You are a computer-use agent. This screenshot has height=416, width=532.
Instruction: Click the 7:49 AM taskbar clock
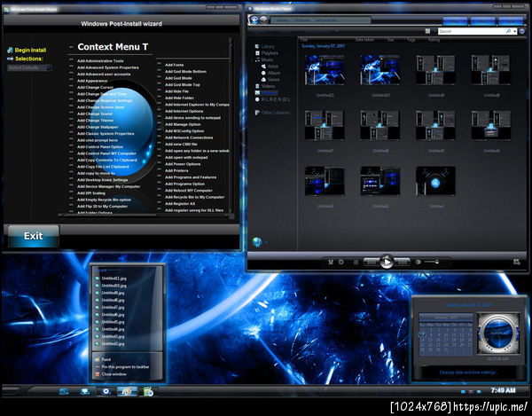[503, 390]
